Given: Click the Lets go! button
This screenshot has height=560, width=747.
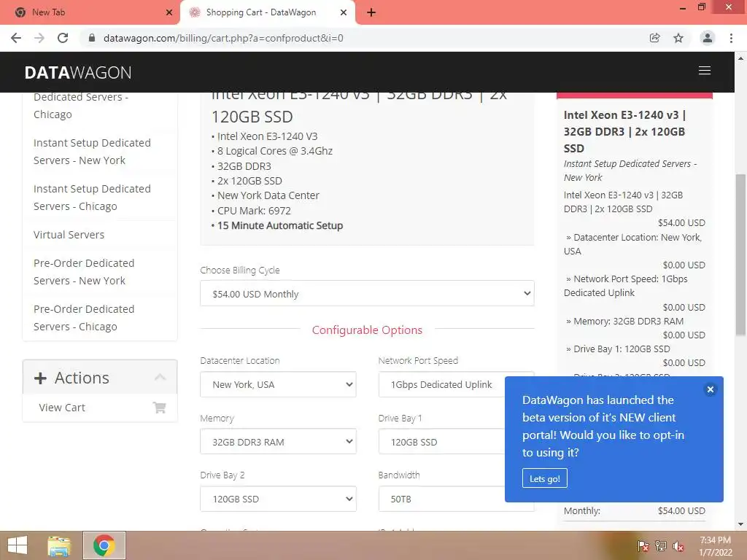Looking at the screenshot, I should (x=544, y=478).
